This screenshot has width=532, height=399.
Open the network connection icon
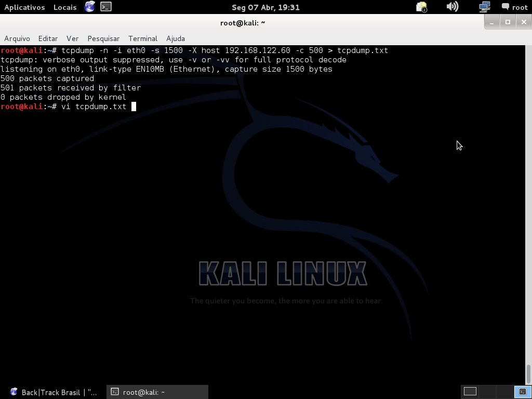pos(485,7)
